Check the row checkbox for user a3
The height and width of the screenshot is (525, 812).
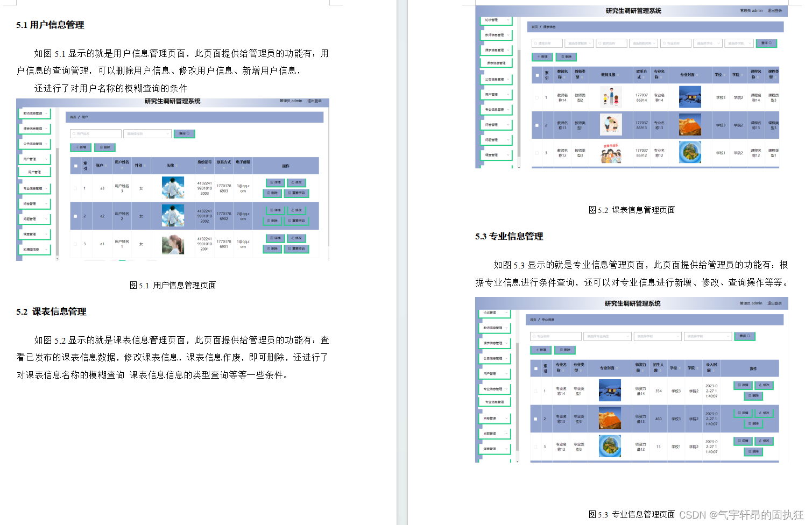point(75,188)
